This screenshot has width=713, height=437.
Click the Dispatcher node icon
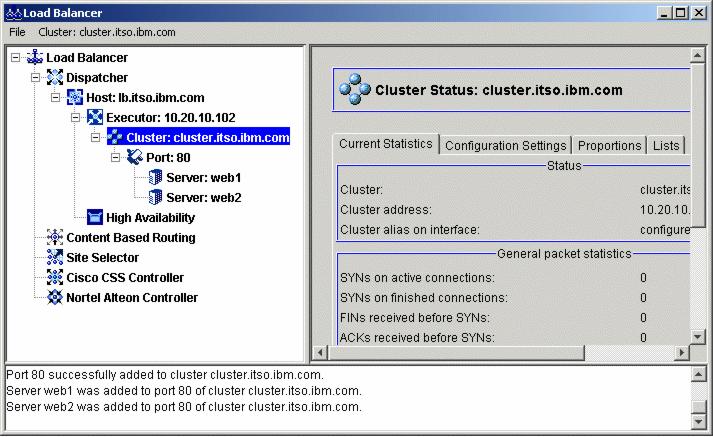point(55,78)
